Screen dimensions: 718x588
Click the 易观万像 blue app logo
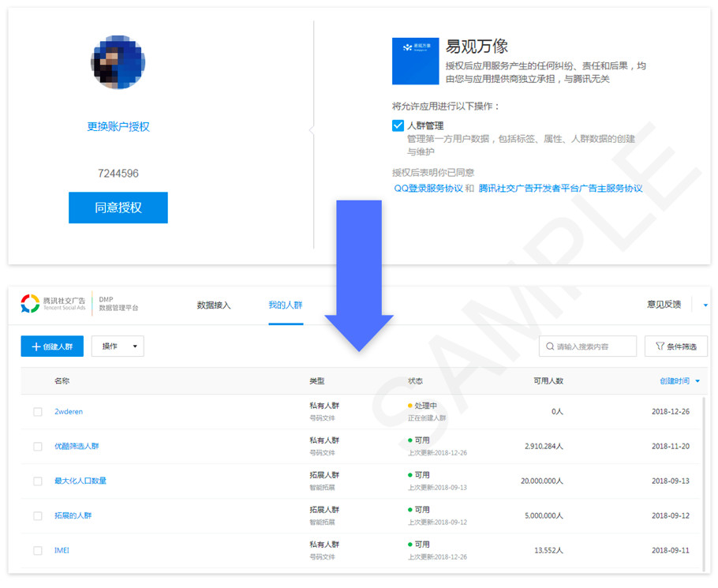click(x=415, y=61)
